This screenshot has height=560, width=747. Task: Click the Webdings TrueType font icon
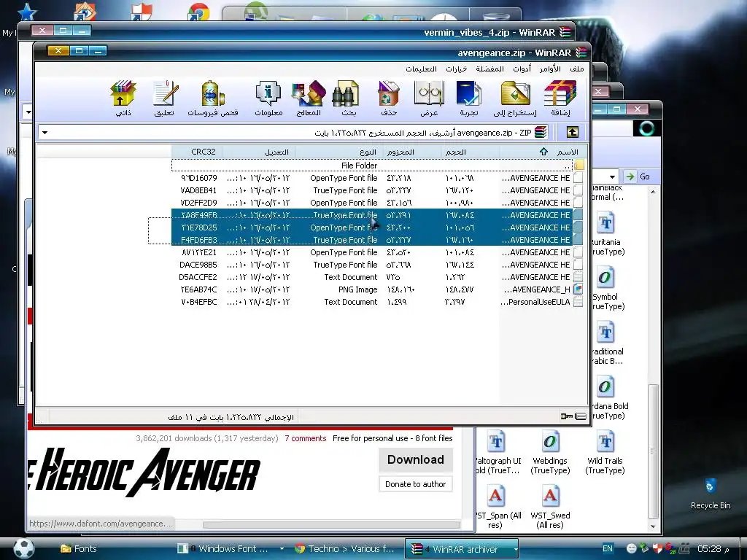click(550, 441)
